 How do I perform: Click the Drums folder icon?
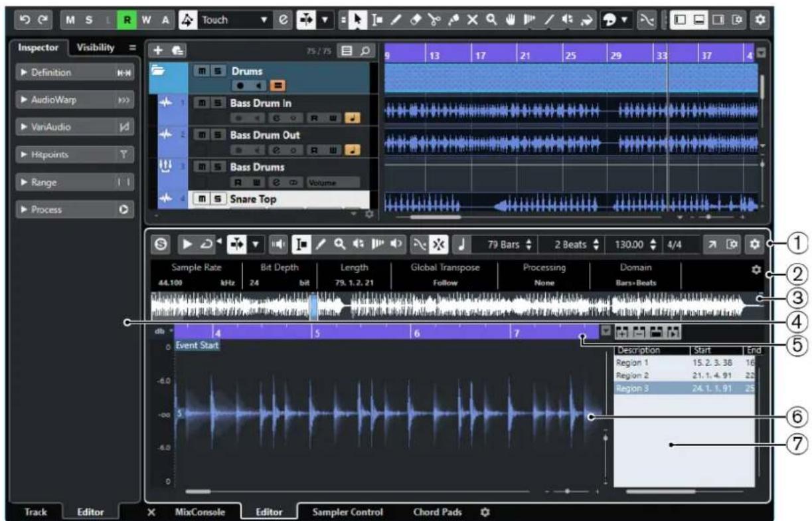tap(159, 70)
